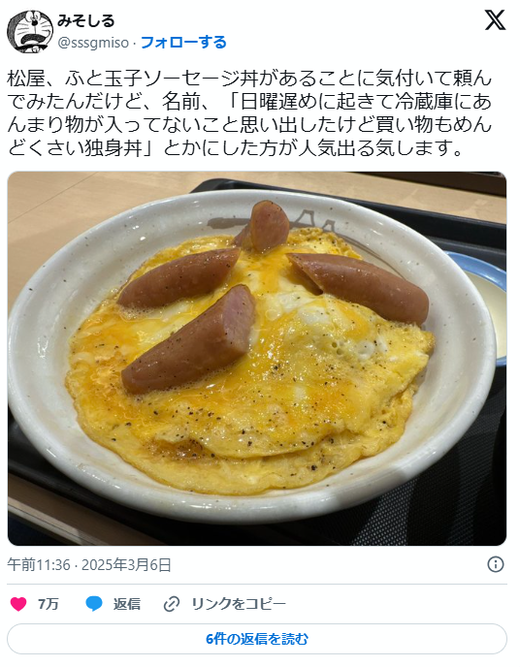
Task: Click the フォローする follow link
Action: (183, 43)
